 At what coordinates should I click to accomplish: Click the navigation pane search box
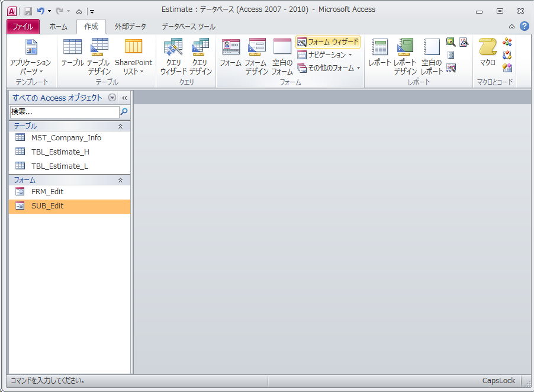click(65, 112)
